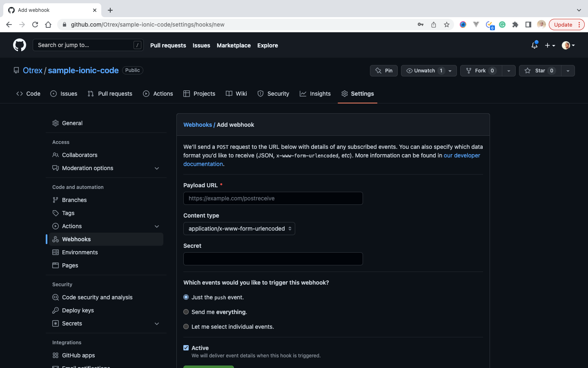Viewport: 588px width, 368px height.
Task: Open Marketplace in top navigation
Action: point(234,45)
